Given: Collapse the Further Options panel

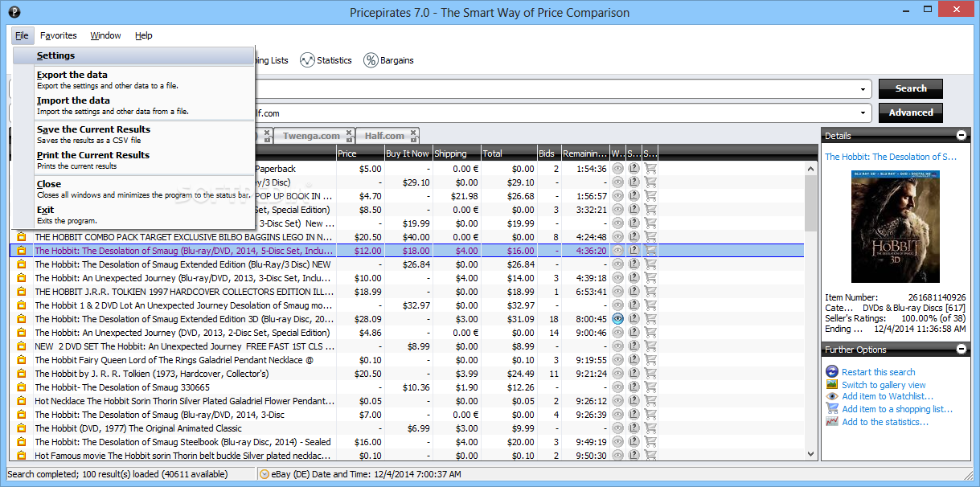Looking at the screenshot, I should click(x=962, y=350).
